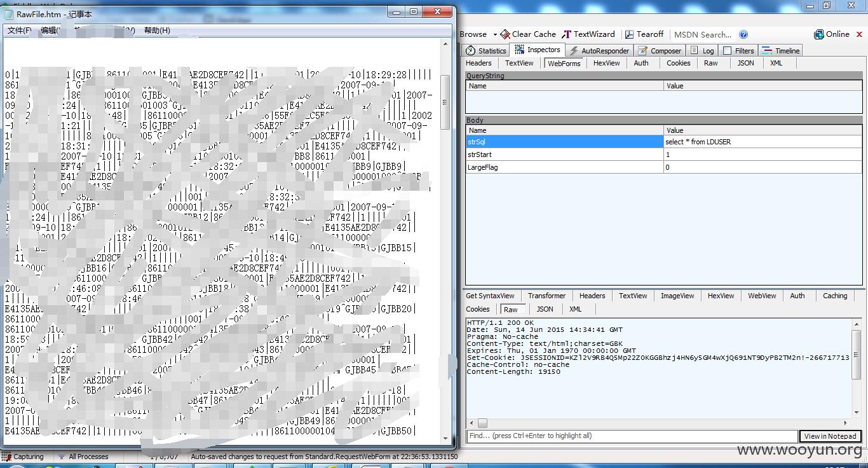This screenshot has width=868, height=468.
Task: Switch to the Statistics tab
Action: 486,51
